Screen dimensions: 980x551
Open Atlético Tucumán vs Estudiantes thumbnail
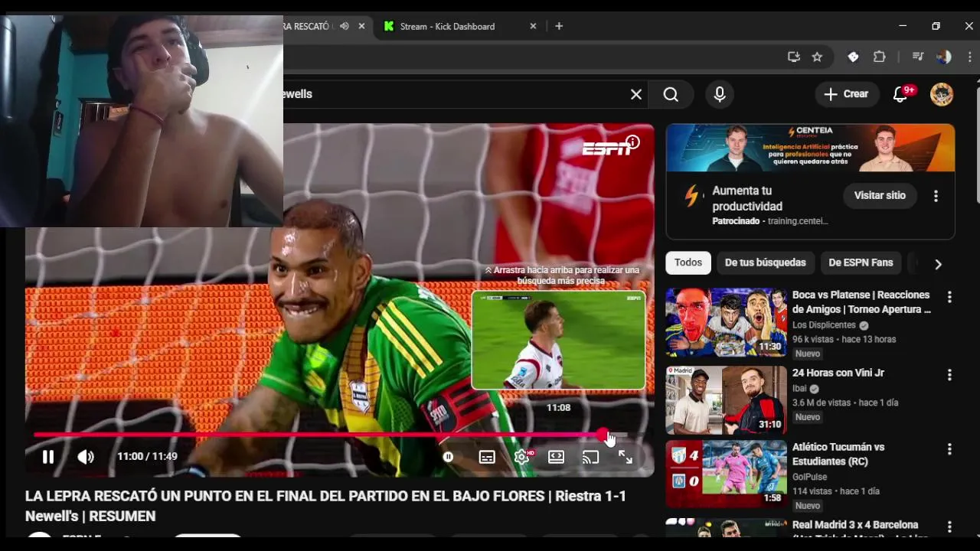726,474
